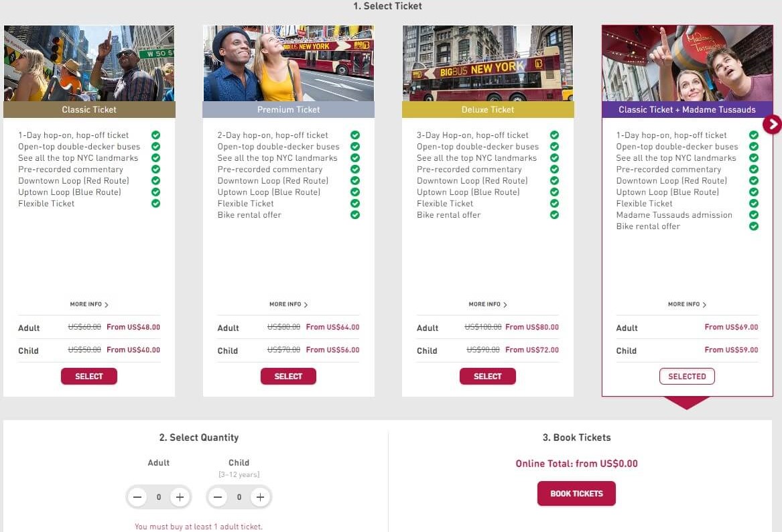Screen dimensions: 782x532
Task: Click the checkmark next to Madame Tussauds admission
Action: coord(753,215)
